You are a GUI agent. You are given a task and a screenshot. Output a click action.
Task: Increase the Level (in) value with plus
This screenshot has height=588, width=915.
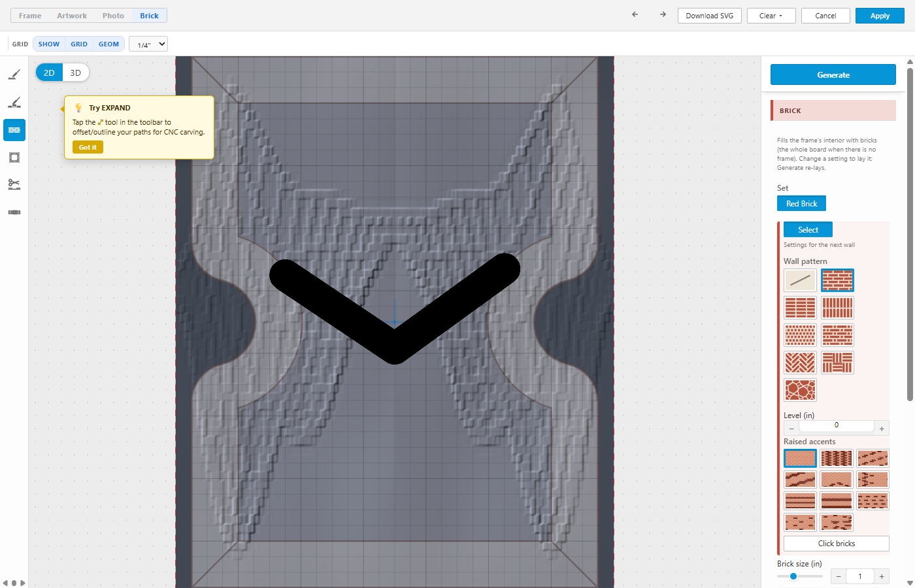[882, 429]
